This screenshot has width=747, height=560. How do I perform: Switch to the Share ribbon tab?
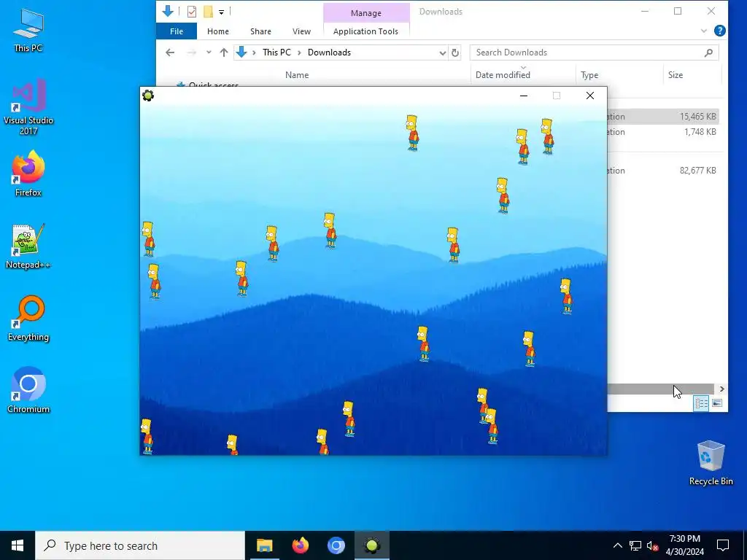pyautogui.click(x=260, y=31)
